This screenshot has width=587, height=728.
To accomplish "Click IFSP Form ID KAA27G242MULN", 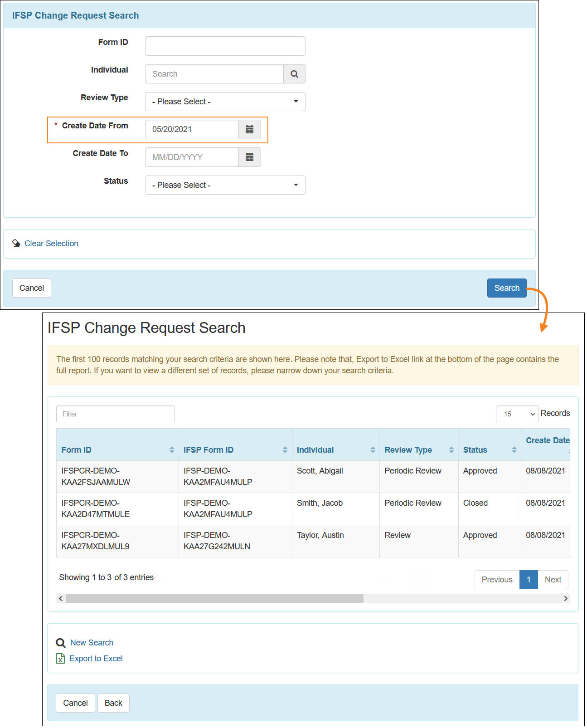I will click(217, 541).
